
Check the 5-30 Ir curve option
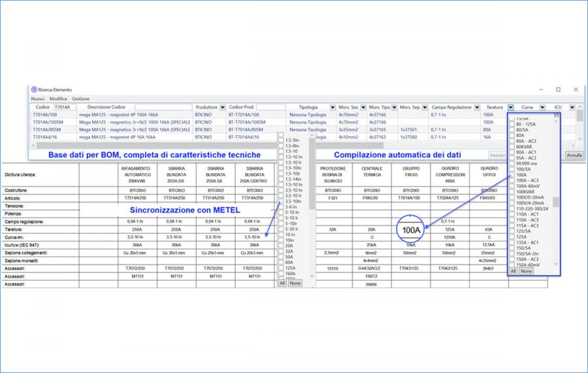281,229
